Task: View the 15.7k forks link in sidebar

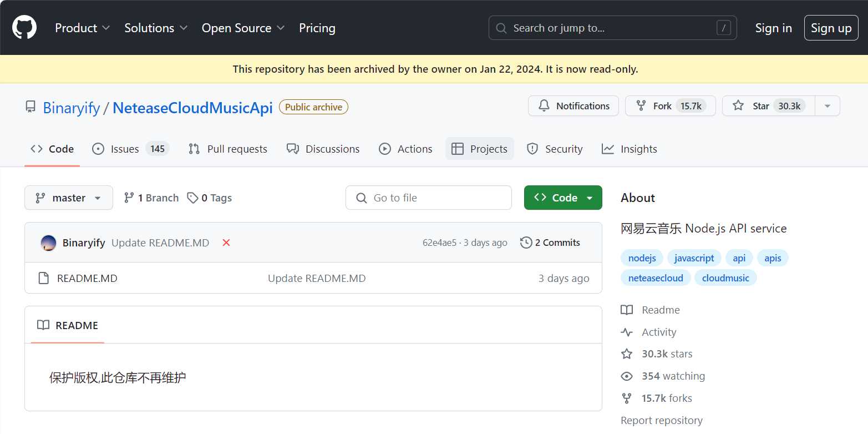Action: [x=657, y=398]
